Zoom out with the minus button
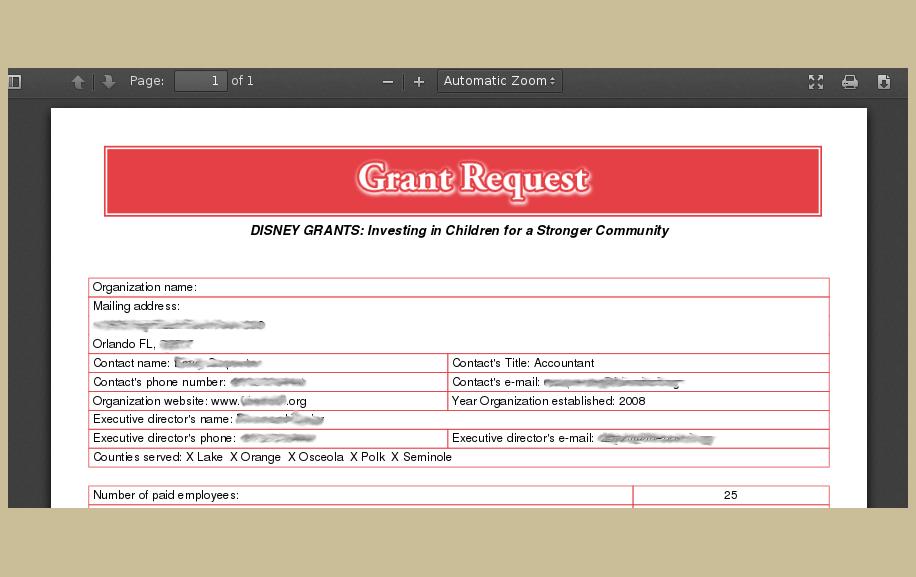 coord(388,82)
